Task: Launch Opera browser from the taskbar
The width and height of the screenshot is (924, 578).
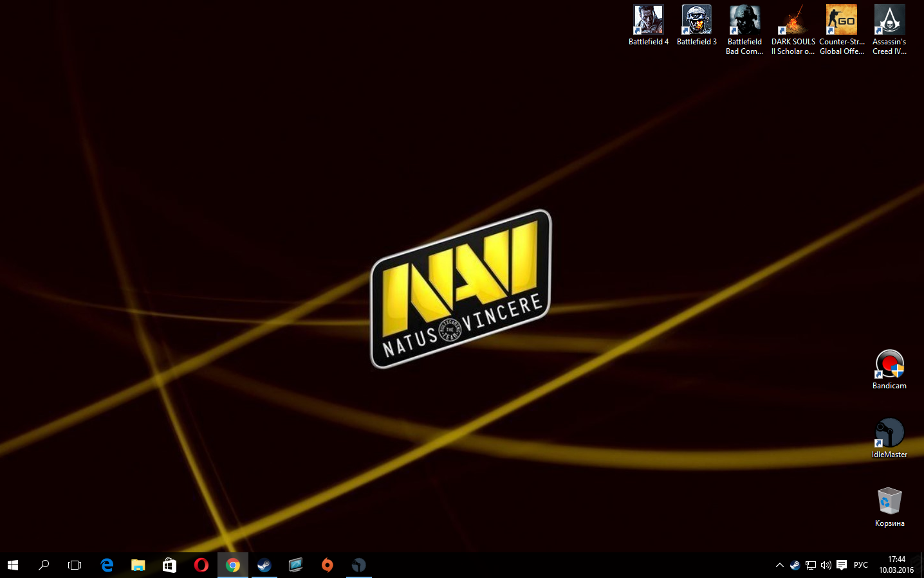Action: tap(201, 565)
